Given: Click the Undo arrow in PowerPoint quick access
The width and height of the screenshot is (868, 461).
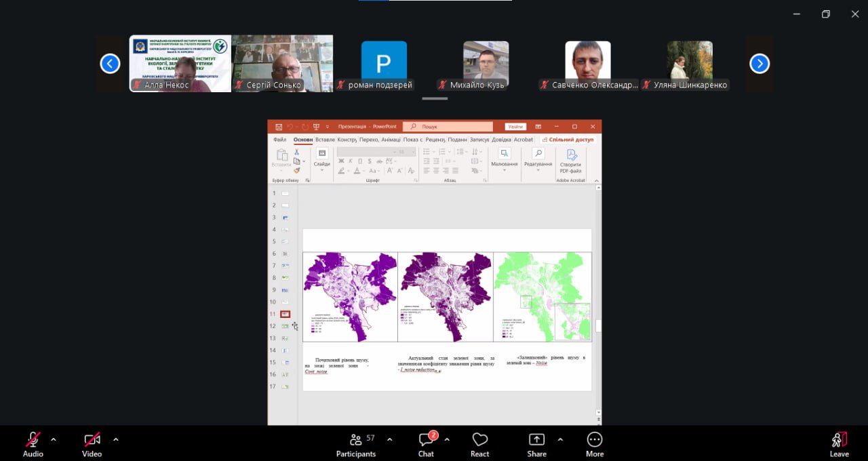Looking at the screenshot, I should (x=290, y=127).
